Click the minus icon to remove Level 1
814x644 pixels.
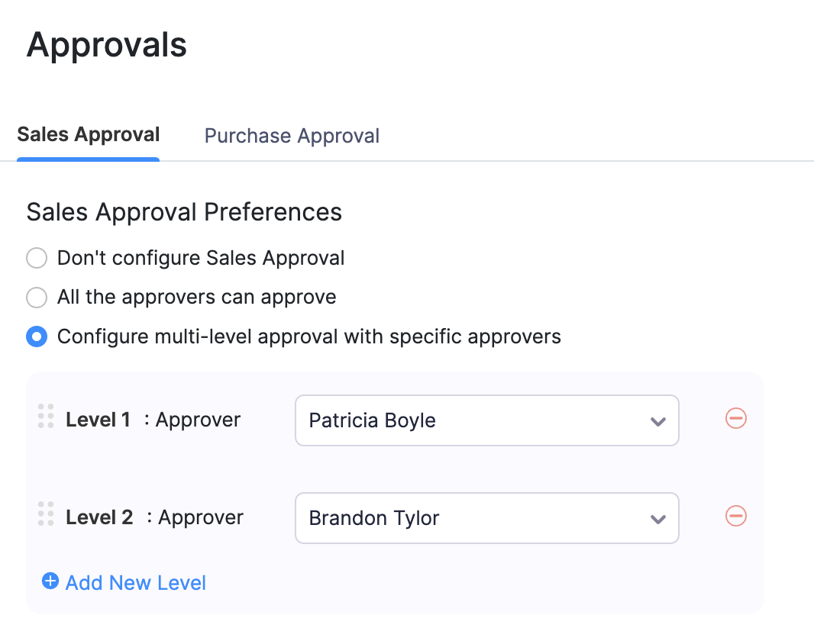[x=735, y=418]
